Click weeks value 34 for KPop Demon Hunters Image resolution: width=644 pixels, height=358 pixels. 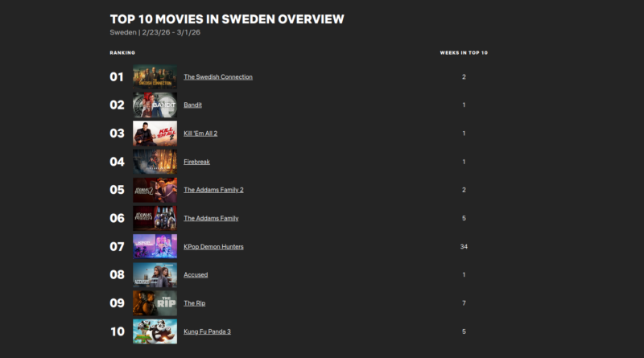464,247
